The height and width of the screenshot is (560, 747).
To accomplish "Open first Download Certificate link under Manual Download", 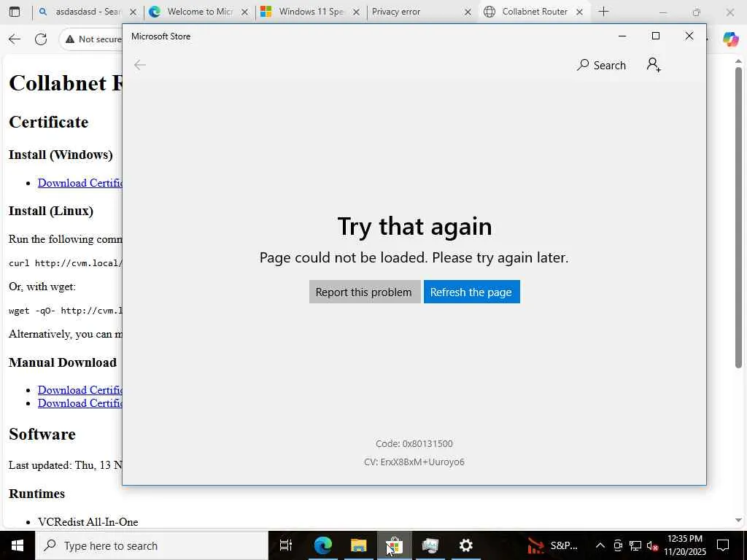I will tap(80, 390).
